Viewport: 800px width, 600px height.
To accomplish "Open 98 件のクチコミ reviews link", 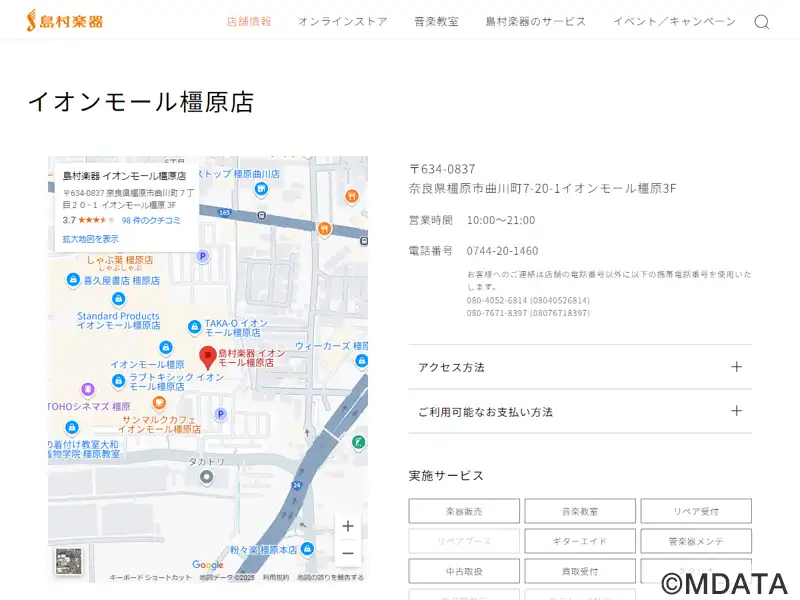I will 151,220.
